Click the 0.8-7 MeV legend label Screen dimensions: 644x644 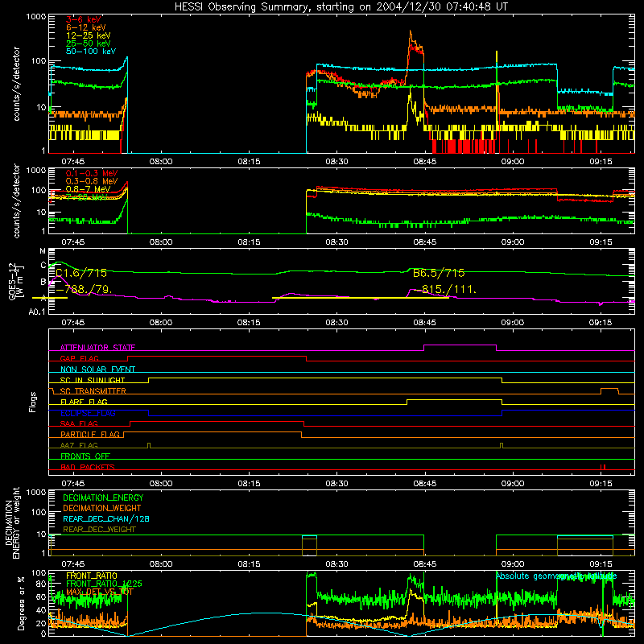tap(88, 189)
